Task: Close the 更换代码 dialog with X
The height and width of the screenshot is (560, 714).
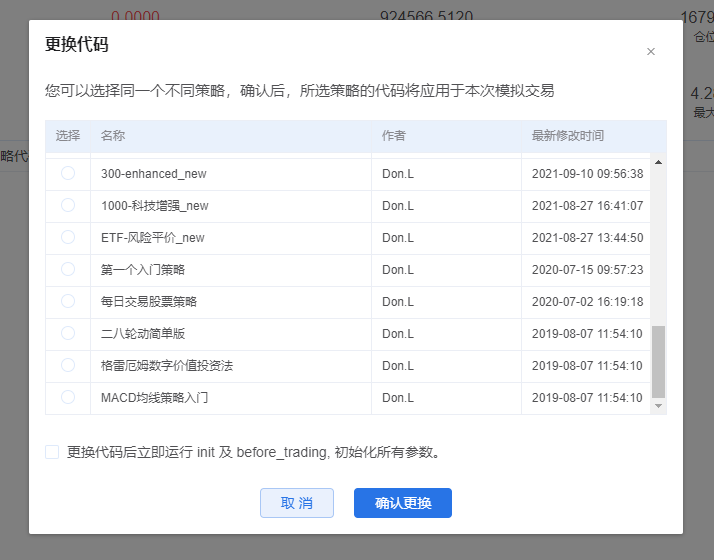Action: (651, 52)
